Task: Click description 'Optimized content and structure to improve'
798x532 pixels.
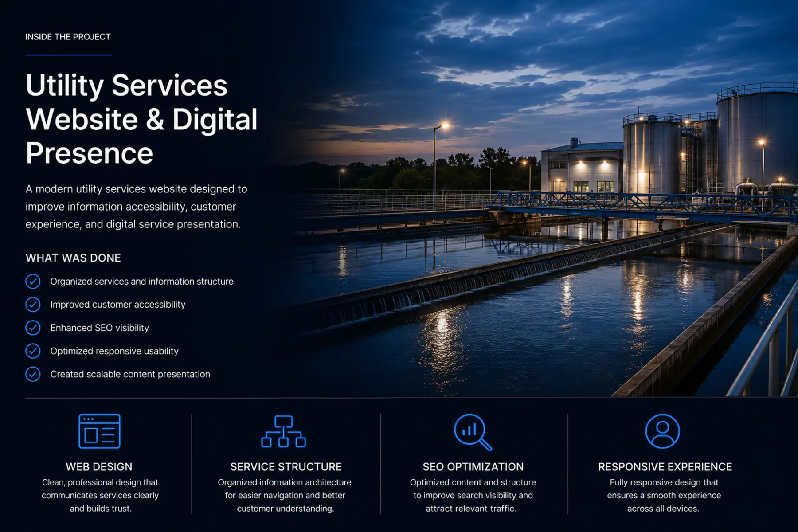Action: (473, 495)
